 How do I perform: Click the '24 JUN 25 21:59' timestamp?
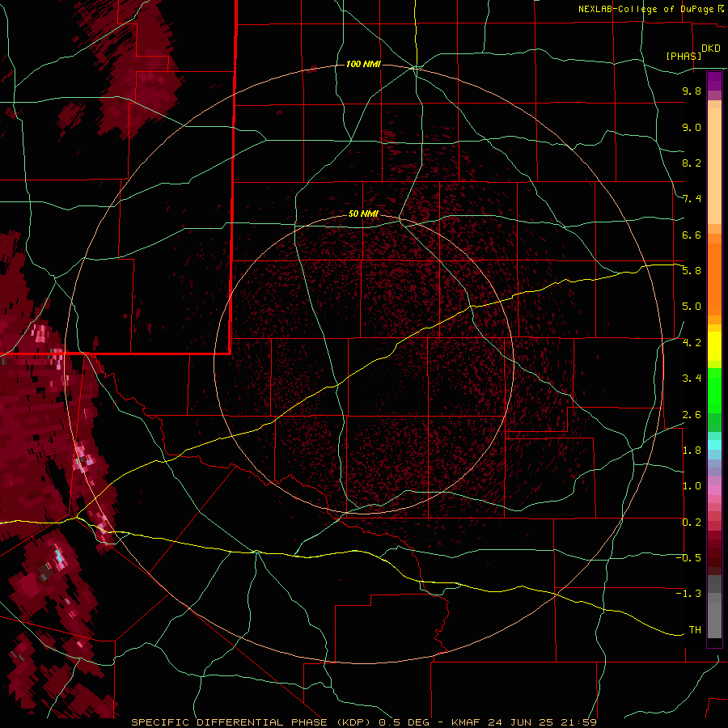pos(542,722)
